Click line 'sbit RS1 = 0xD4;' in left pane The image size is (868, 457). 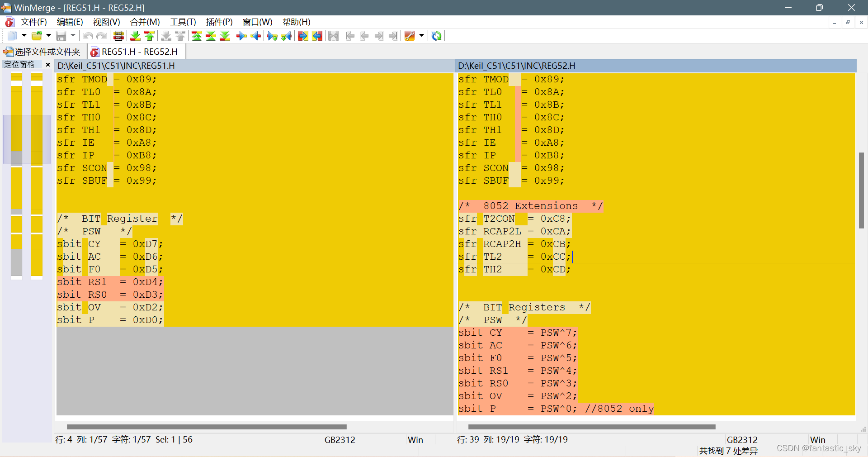tap(110, 282)
